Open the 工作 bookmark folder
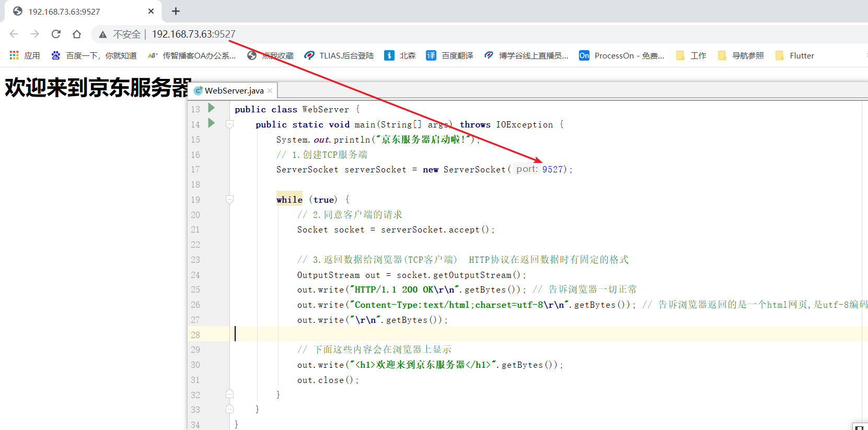The width and height of the screenshot is (868, 430). click(691, 55)
